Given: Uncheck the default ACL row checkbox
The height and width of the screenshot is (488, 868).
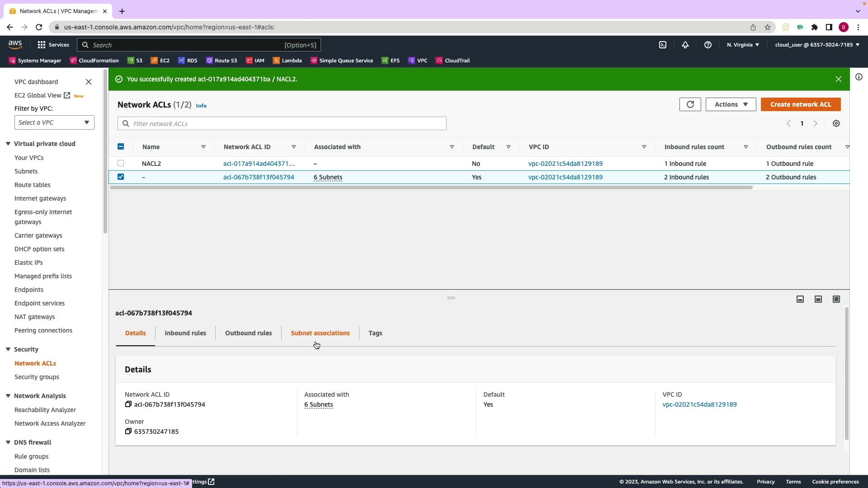Looking at the screenshot, I should 121,177.
